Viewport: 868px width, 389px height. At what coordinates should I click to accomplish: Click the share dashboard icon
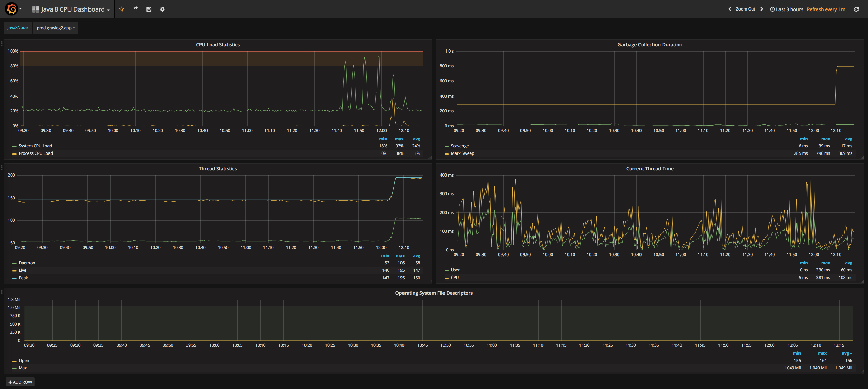[135, 9]
